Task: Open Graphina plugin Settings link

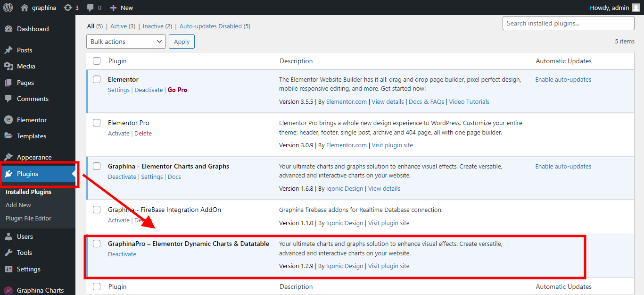Action: click(x=152, y=177)
